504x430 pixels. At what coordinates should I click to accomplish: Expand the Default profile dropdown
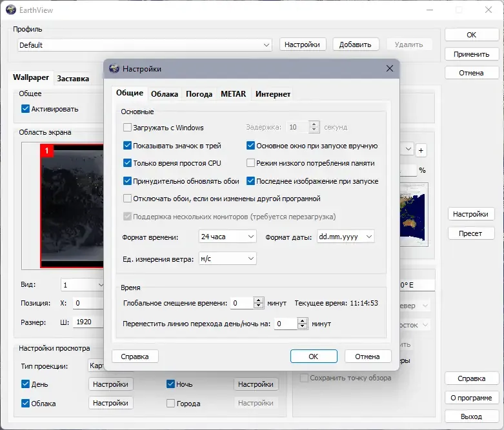145,45
